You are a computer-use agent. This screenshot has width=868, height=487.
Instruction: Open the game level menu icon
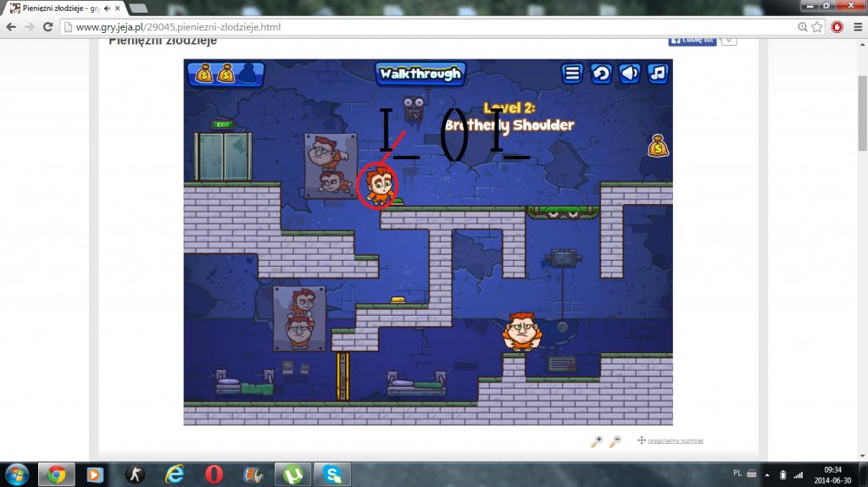pos(572,74)
